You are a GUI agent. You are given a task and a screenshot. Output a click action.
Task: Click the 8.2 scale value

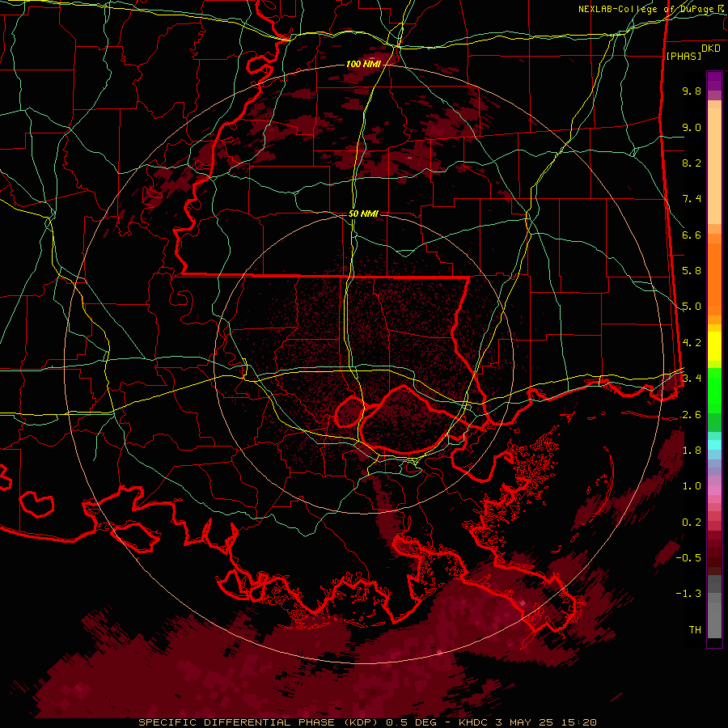692,163
